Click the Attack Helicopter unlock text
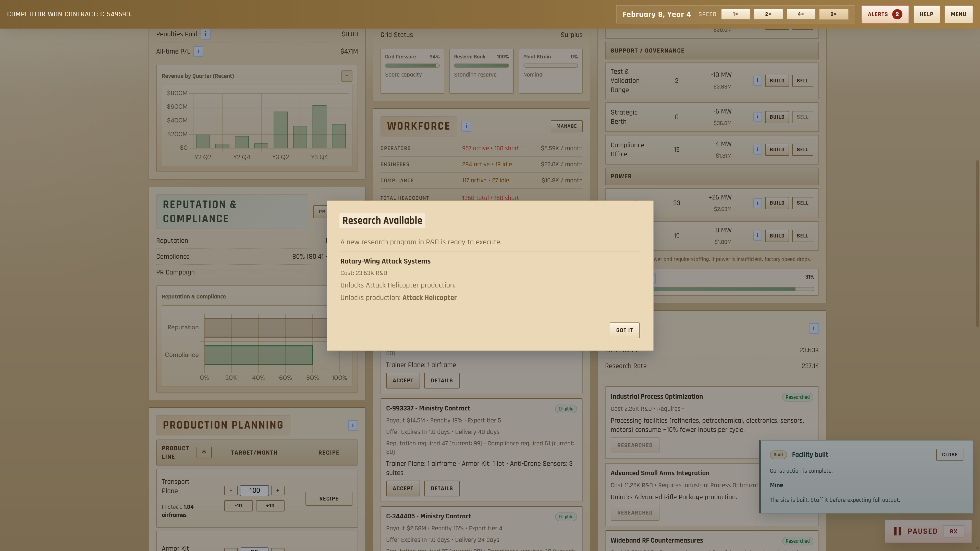Screen dimensions: 980x551 pyautogui.click(x=430, y=297)
